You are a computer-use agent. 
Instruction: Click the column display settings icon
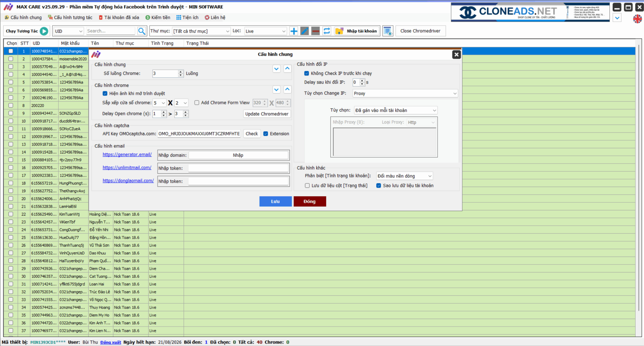coord(388,31)
